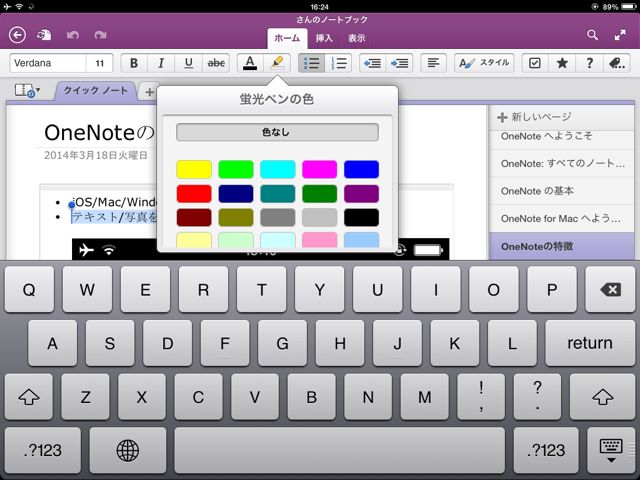Pick the purple highlight swatch

(361, 193)
